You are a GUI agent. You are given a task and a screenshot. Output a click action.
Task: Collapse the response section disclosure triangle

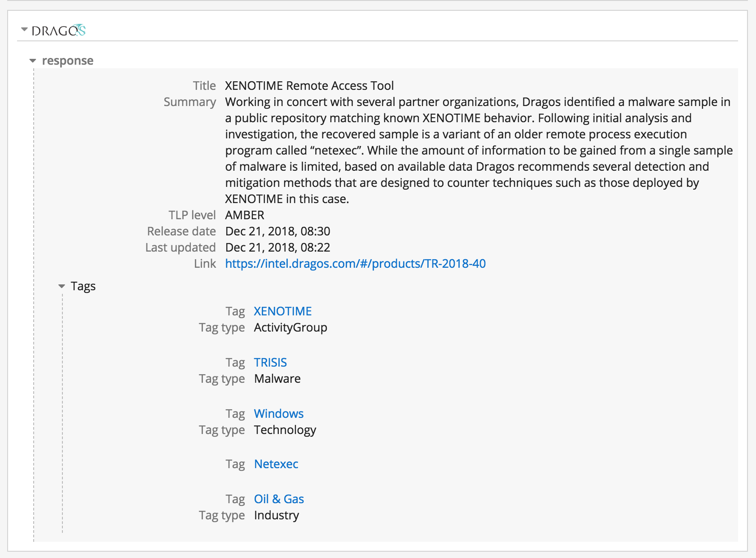[x=33, y=61]
